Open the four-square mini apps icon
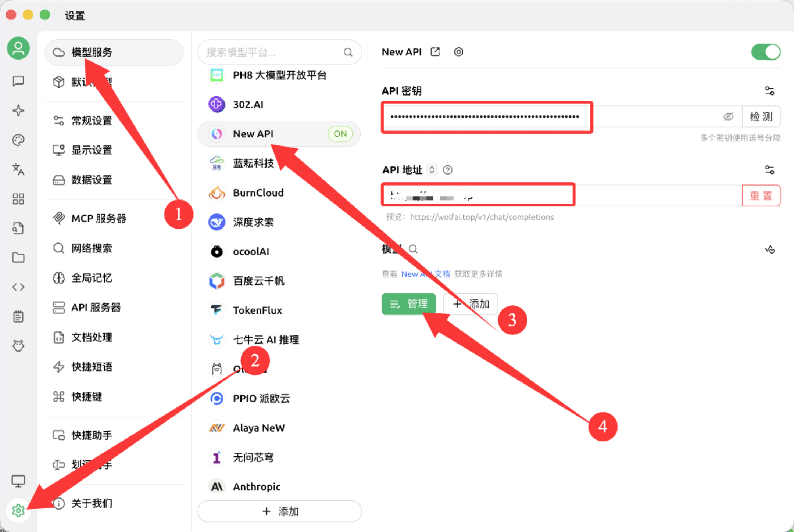794x532 pixels. [x=18, y=199]
